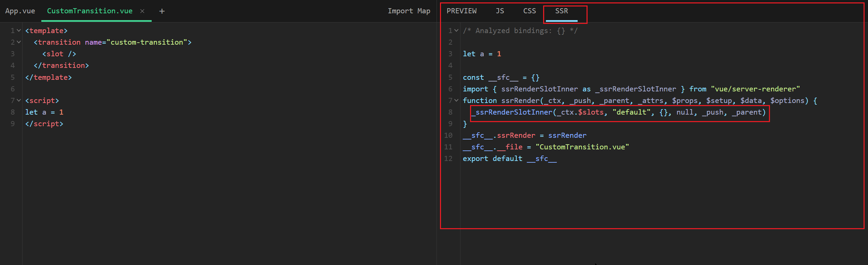Click the "CustomTransition.vue" file string in output
This screenshot has height=265, width=868.
click(582, 147)
